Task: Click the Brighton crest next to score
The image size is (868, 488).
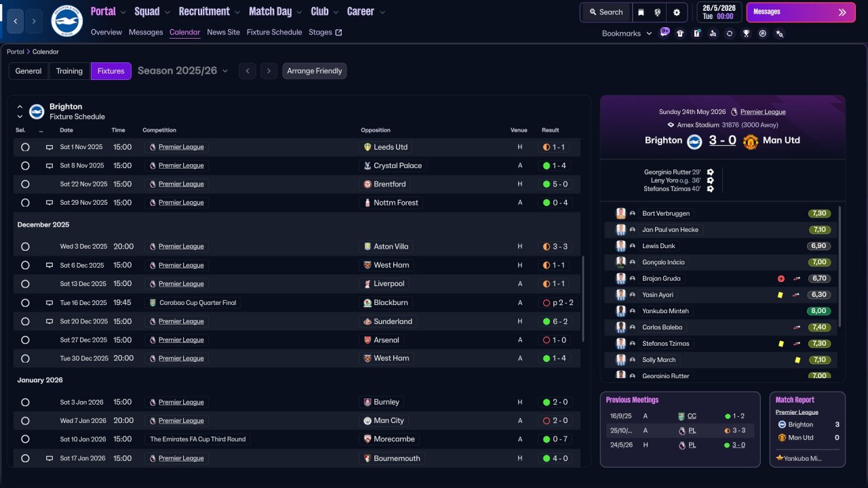Action: point(694,141)
